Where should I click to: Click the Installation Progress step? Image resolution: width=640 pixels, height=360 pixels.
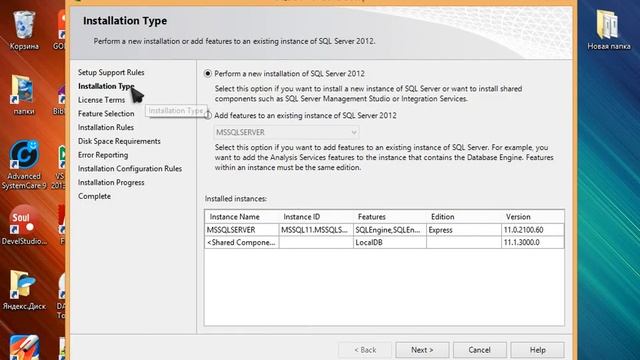click(111, 182)
